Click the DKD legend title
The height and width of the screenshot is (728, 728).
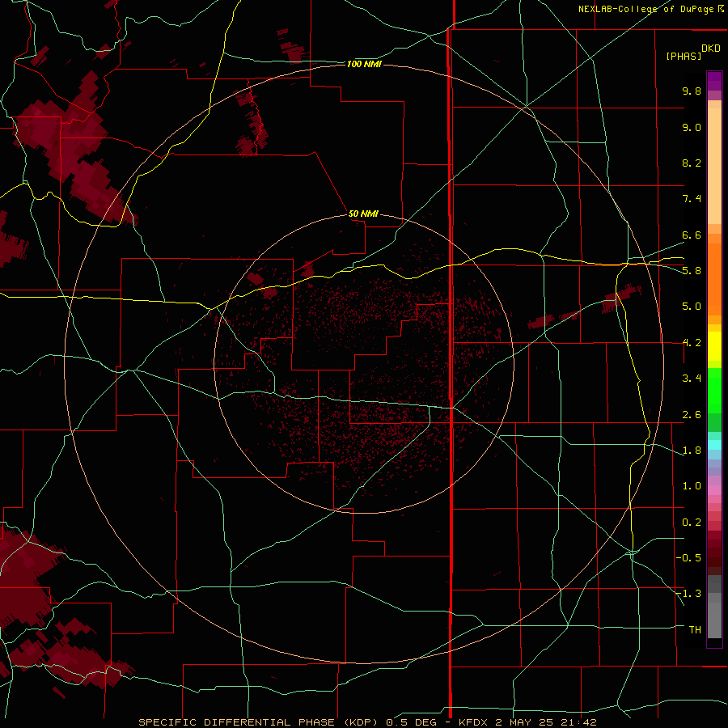[711, 49]
